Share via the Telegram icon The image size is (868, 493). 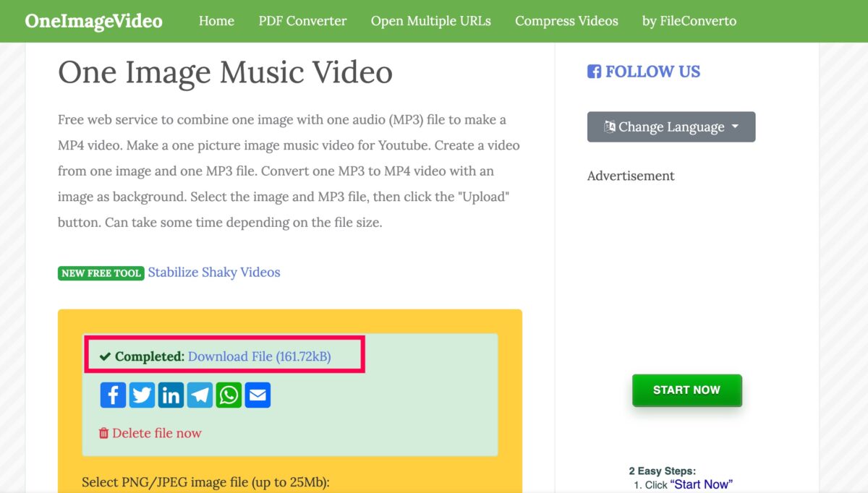coord(200,395)
